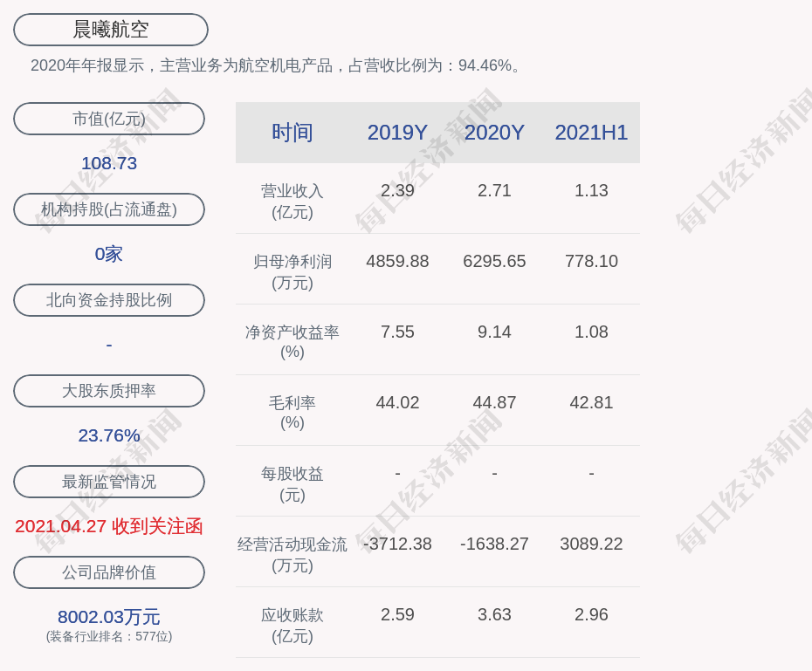812x671 pixels.
Task: Click the 净资产收益率(%) row label
Action: click(292, 342)
